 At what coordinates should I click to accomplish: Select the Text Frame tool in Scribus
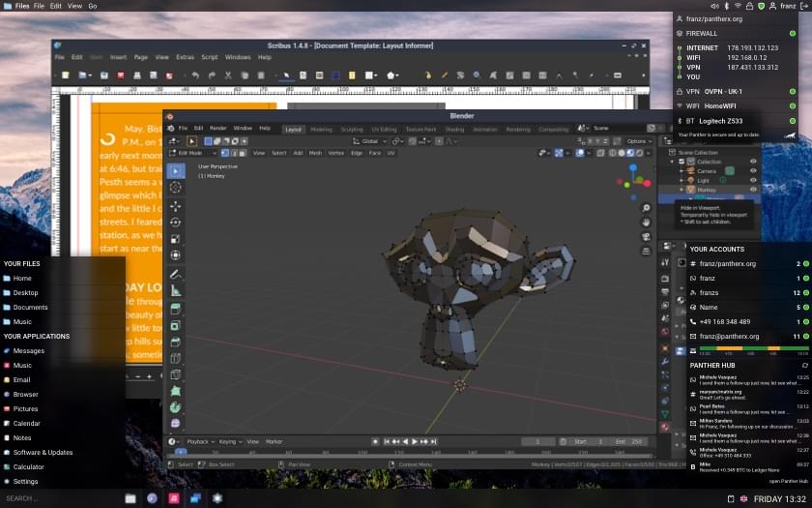[303, 75]
